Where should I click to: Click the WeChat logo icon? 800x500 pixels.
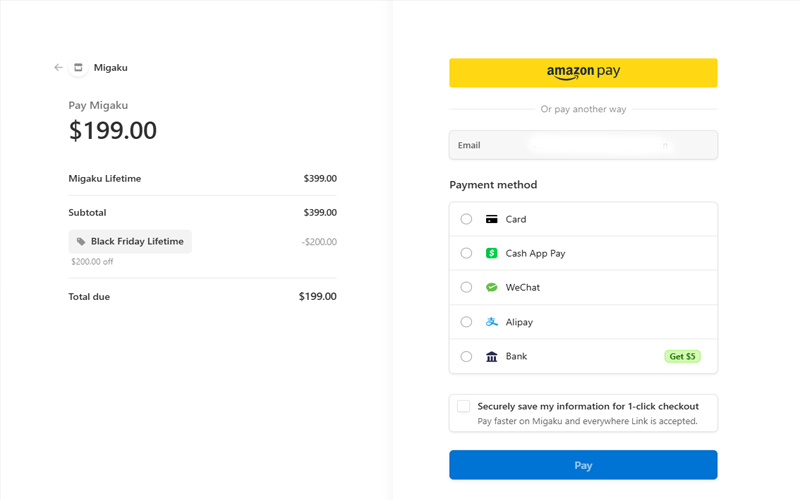click(x=491, y=287)
